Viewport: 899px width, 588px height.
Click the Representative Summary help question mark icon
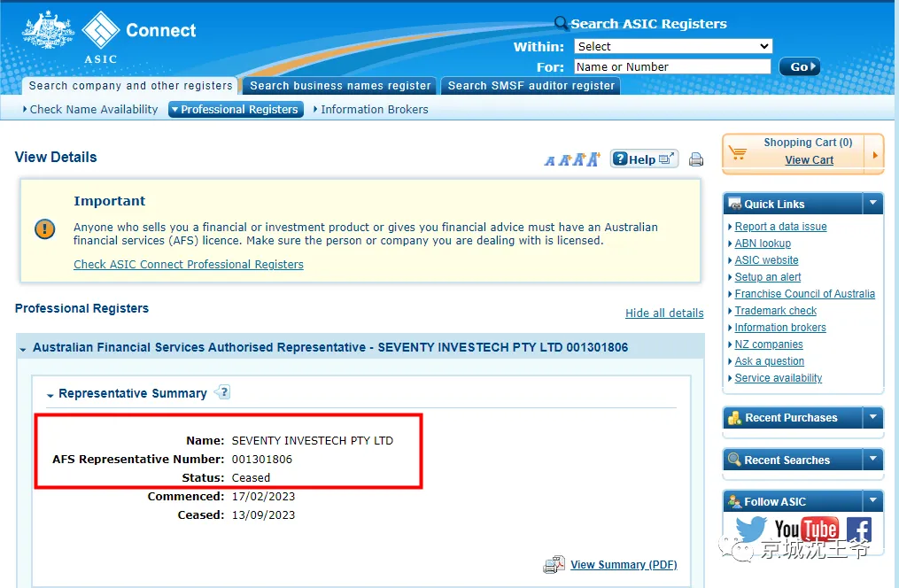pyautogui.click(x=223, y=392)
